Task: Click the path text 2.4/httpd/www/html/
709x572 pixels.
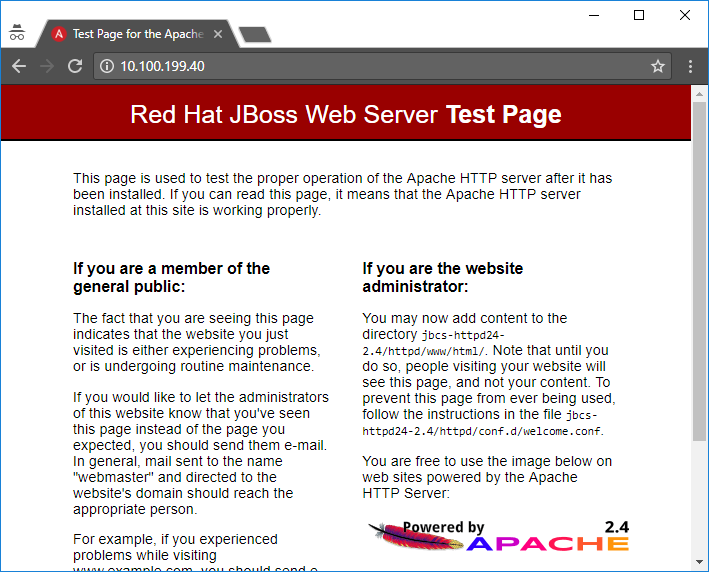Action: coord(424,351)
